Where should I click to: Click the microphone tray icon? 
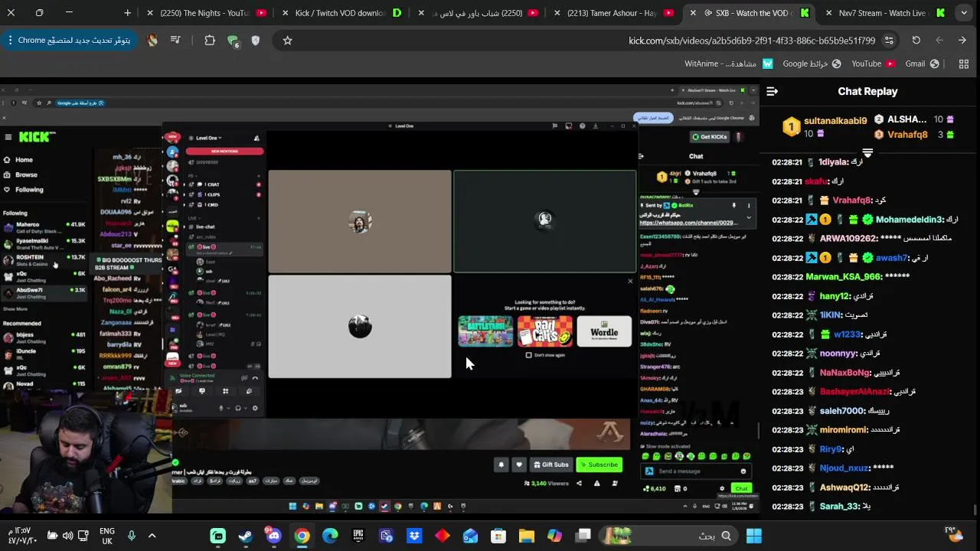tap(132, 536)
